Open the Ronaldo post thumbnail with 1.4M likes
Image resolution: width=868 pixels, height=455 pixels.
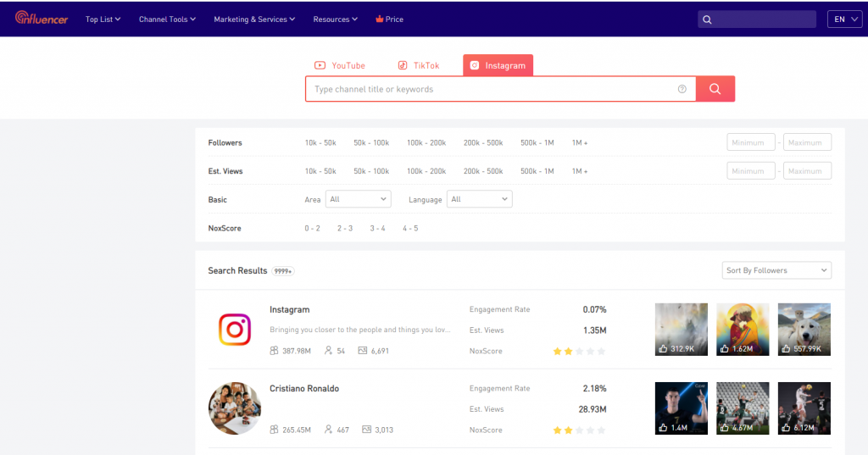point(682,408)
